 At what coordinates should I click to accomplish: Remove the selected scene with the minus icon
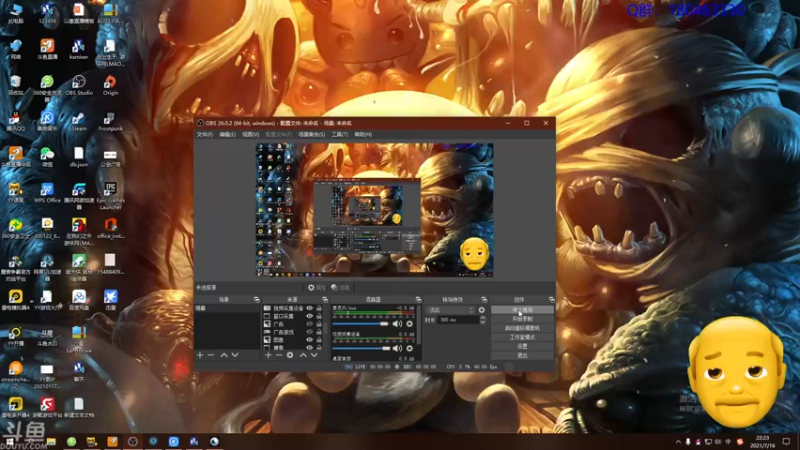[x=211, y=355]
